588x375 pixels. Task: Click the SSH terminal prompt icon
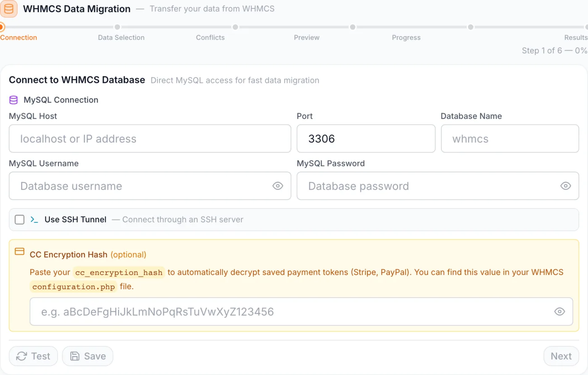(x=34, y=219)
